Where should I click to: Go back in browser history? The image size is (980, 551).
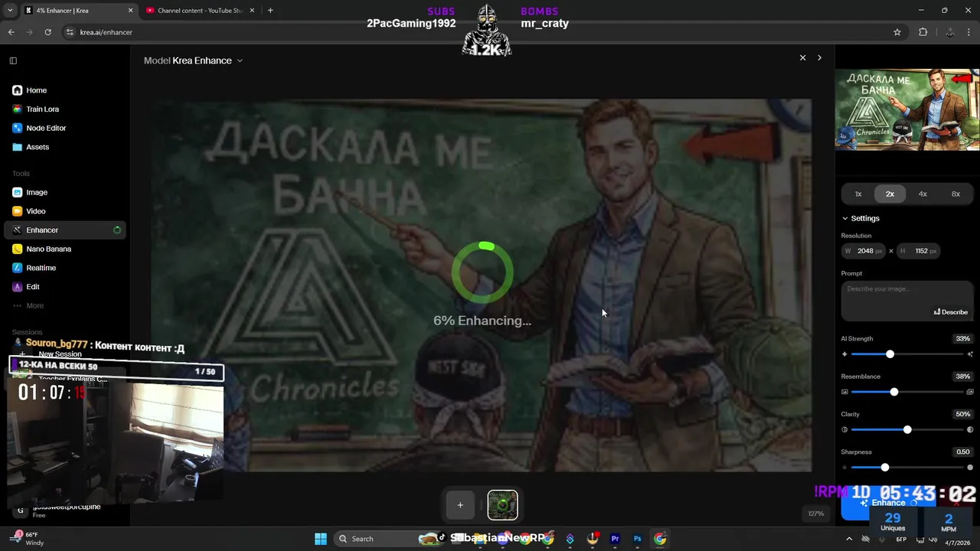click(x=11, y=32)
